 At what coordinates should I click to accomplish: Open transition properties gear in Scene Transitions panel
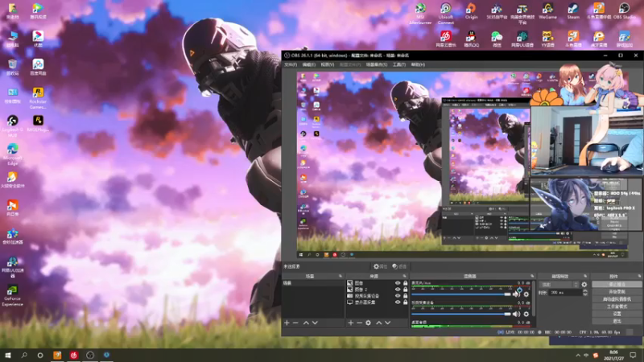coord(584,285)
